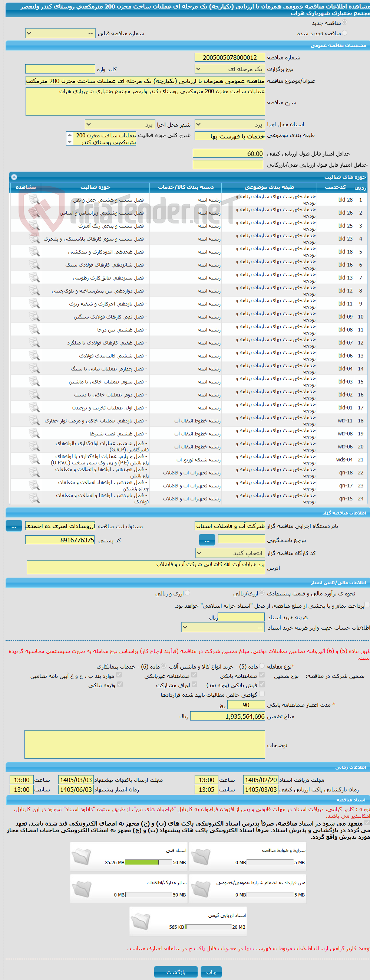Click the حداقل امتیاز فنی/بازرگانی field
The image size is (370, 980).
228,165
